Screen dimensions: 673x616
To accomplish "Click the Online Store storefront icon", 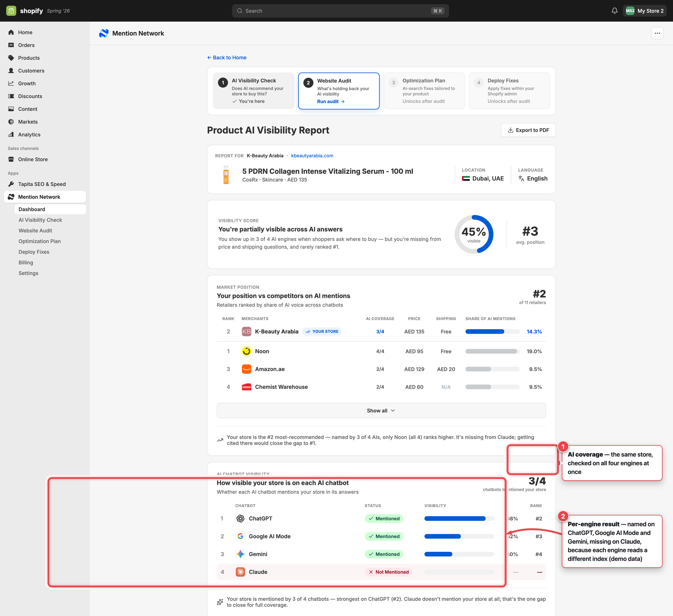I will (11, 159).
